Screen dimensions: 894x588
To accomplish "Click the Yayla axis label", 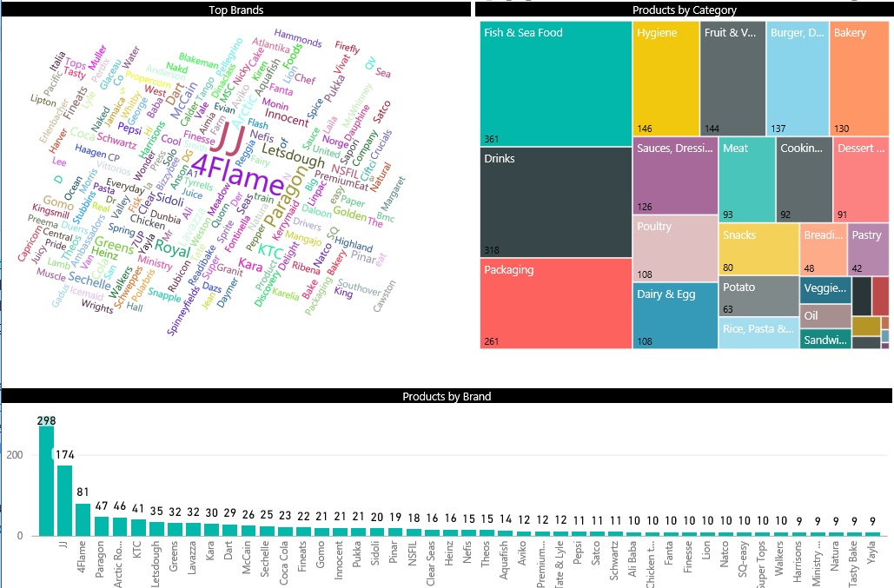I will [871, 552].
